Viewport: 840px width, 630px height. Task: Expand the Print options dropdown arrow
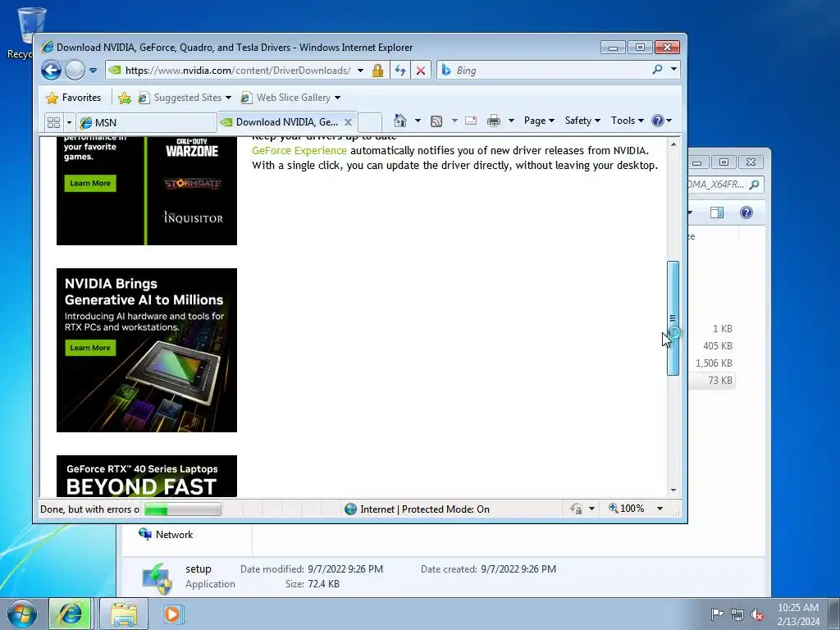[511, 121]
